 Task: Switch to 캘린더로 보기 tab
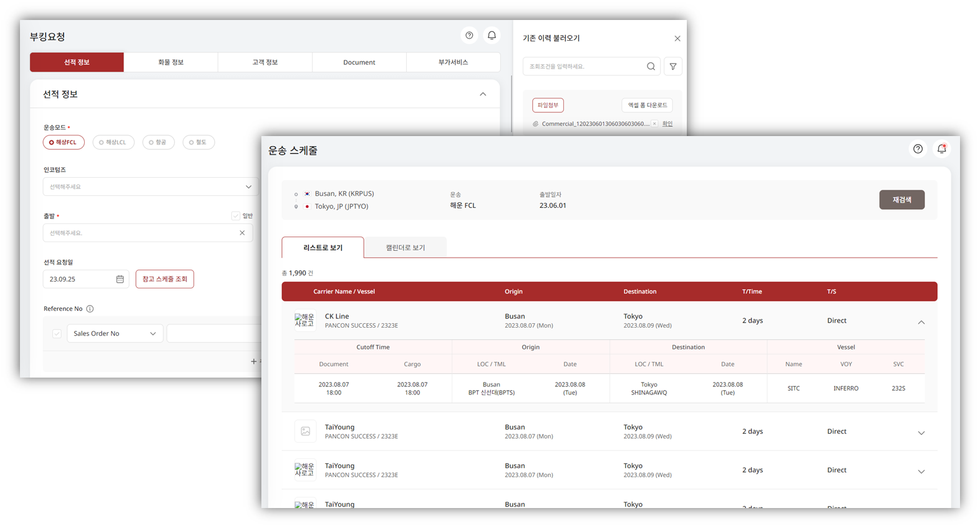pyautogui.click(x=405, y=248)
